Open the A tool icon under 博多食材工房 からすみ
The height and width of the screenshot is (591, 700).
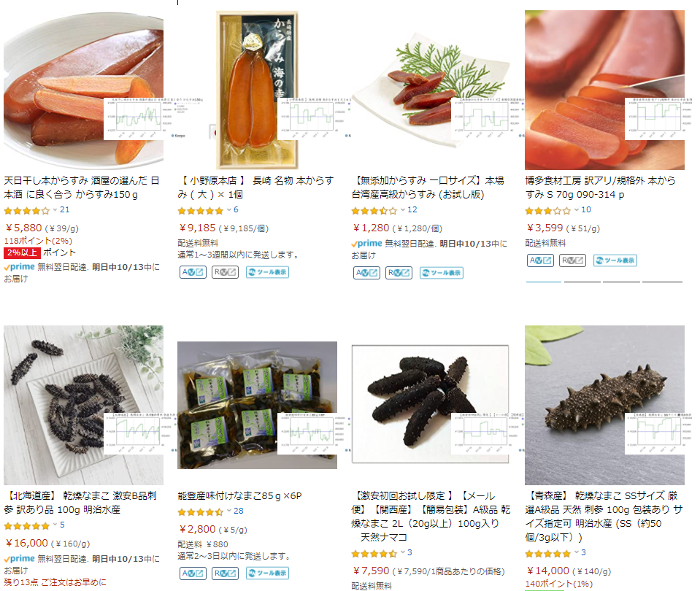(x=540, y=260)
